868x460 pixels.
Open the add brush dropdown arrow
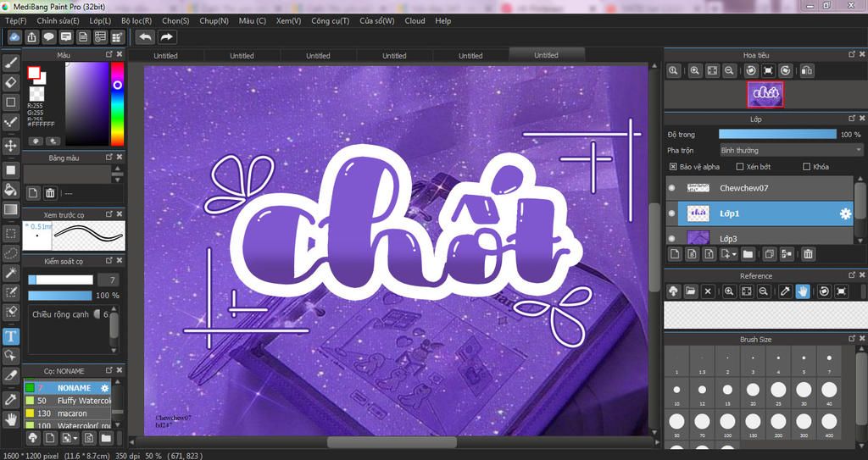coord(75,439)
